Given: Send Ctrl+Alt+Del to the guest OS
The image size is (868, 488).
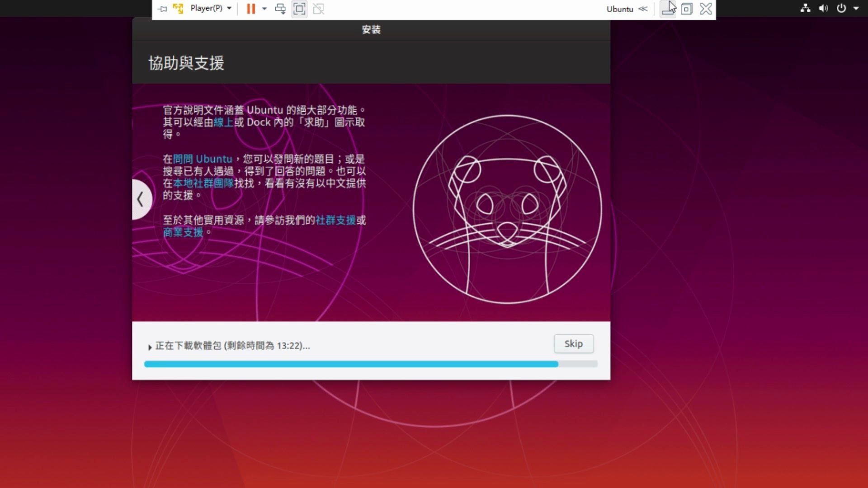Looking at the screenshot, I should (x=280, y=9).
